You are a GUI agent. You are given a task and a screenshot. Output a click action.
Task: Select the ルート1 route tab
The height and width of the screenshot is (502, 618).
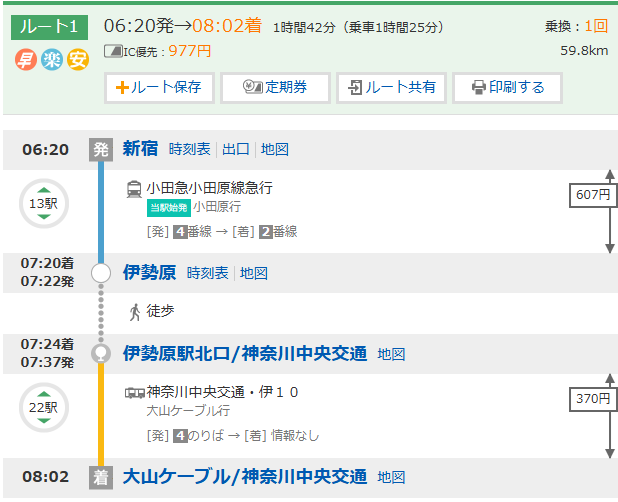pos(49,26)
